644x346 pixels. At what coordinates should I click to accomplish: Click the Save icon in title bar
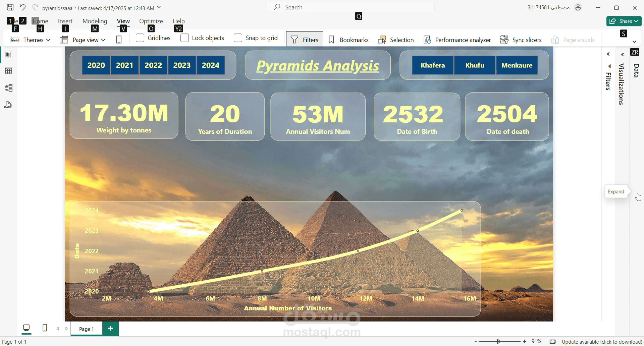pyautogui.click(x=10, y=7)
